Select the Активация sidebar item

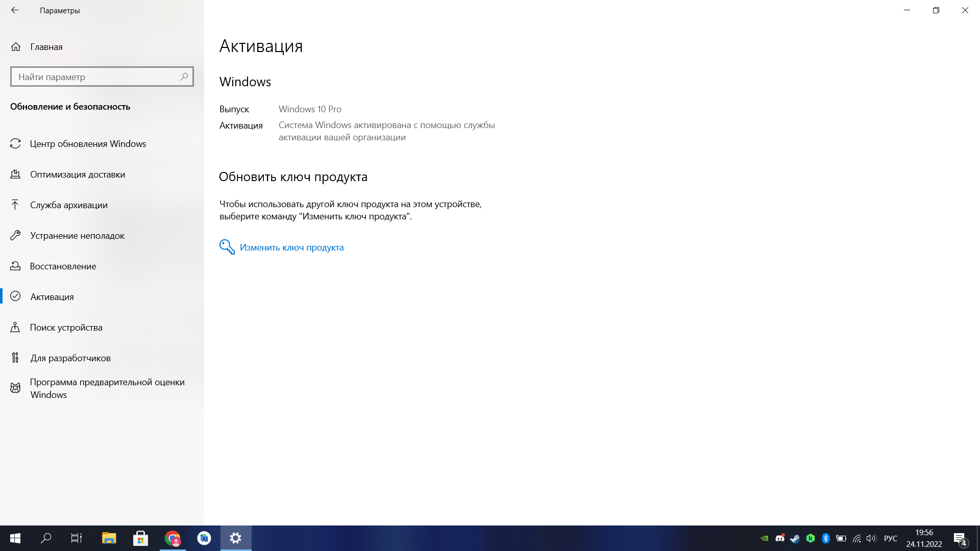[x=102, y=297]
